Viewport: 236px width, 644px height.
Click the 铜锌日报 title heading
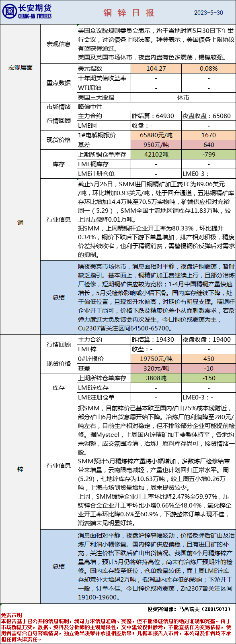coord(129,13)
